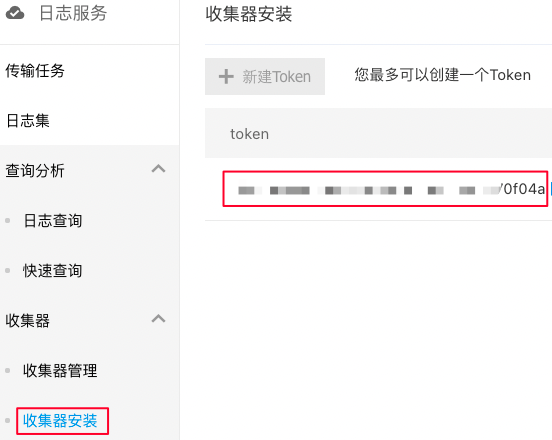Click the 您最多可以创建一个Token hint text
This screenshot has width=552, height=440.
coord(443,75)
